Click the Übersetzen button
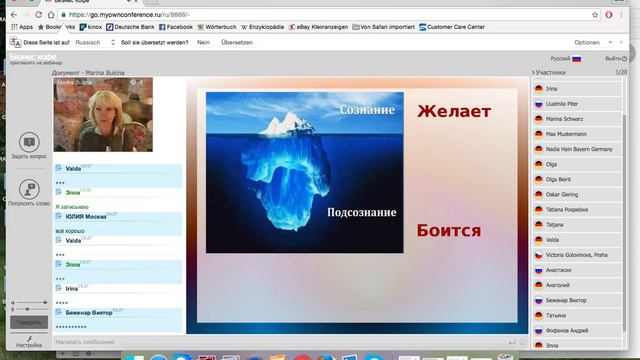Image resolution: width=640 pixels, height=360 pixels. click(237, 42)
